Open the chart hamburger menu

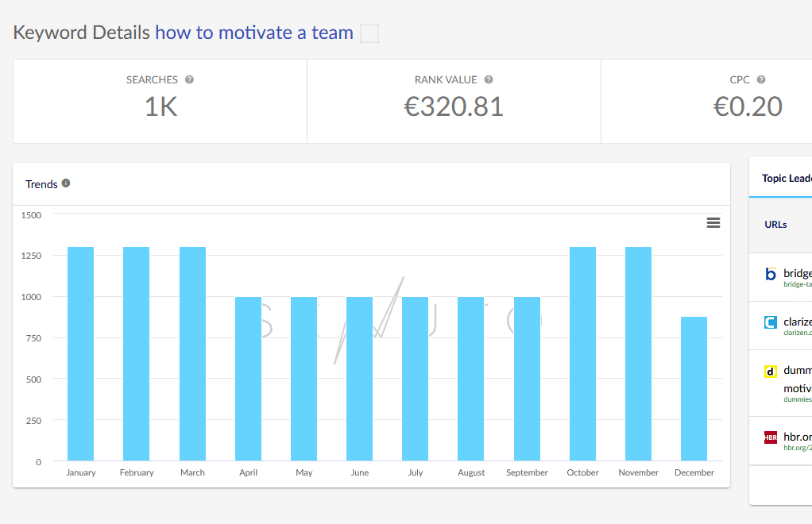tap(713, 223)
